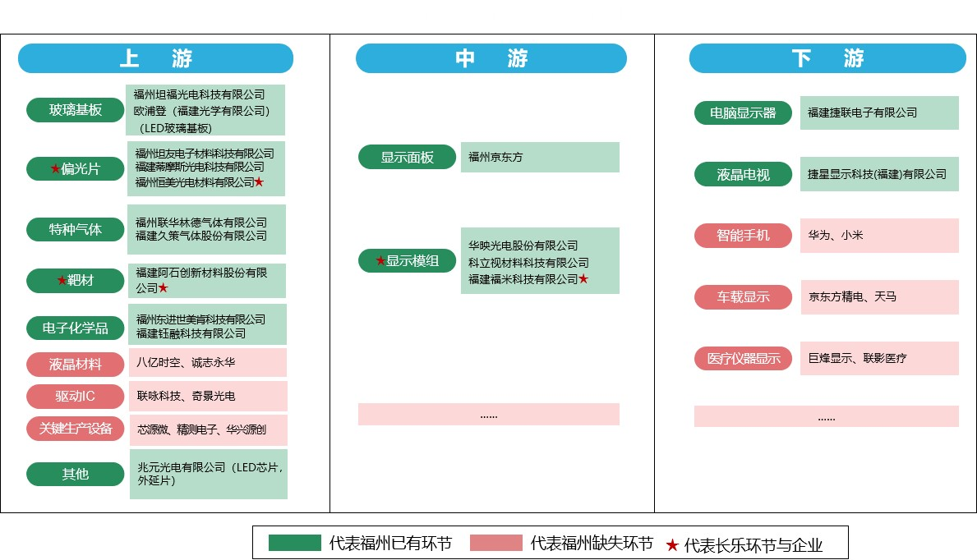Click the star after 福州恒美光电材料有限公司
Screen dimensions: 977x560
click(x=259, y=182)
